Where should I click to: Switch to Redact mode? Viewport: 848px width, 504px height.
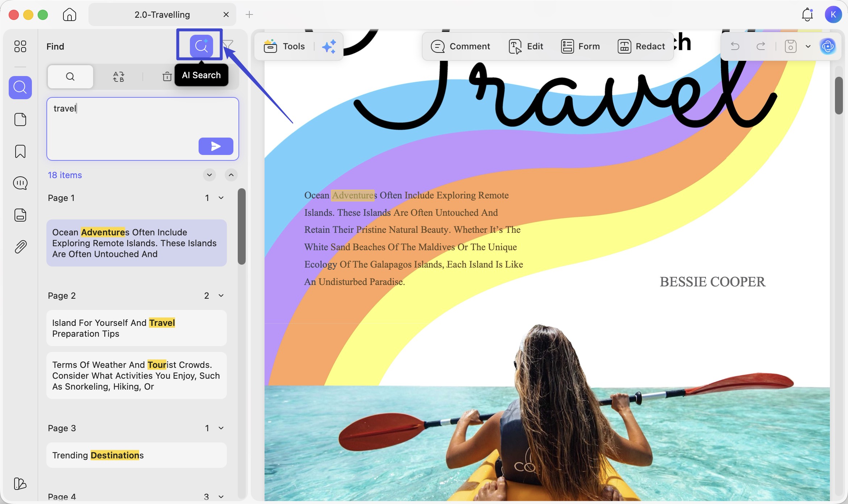(641, 46)
